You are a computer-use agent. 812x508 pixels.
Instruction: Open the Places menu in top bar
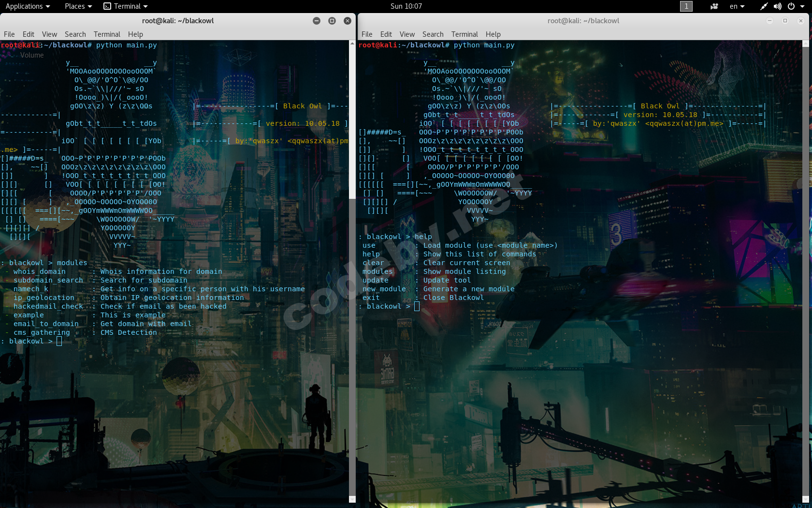click(x=78, y=6)
